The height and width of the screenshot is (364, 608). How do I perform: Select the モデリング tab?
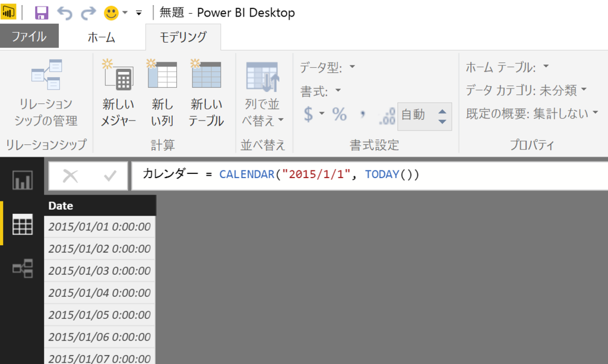click(183, 37)
